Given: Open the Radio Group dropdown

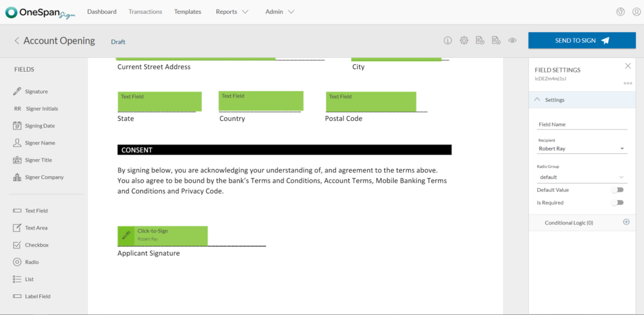Looking at the screenshot, I should pos(582,177).
